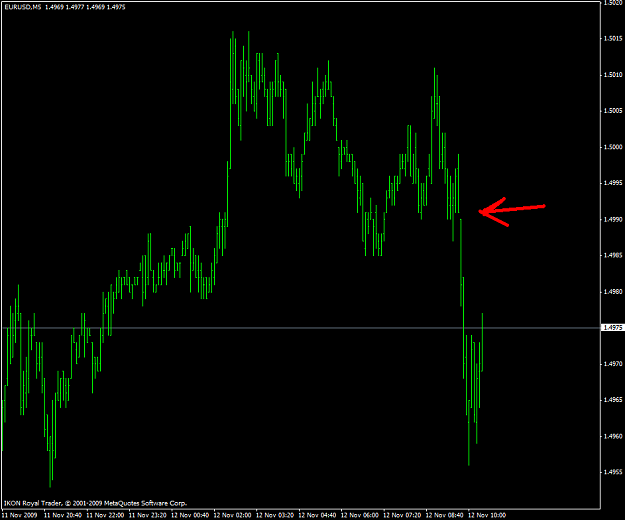Click the 1.4965 price axis label
Viewport: 625px width, 520px height.
pos(613,400)
